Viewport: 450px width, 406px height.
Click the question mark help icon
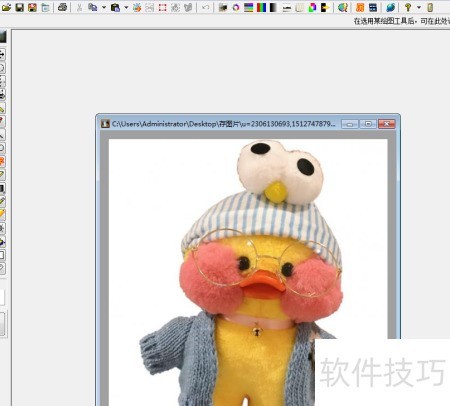(408, 7)
